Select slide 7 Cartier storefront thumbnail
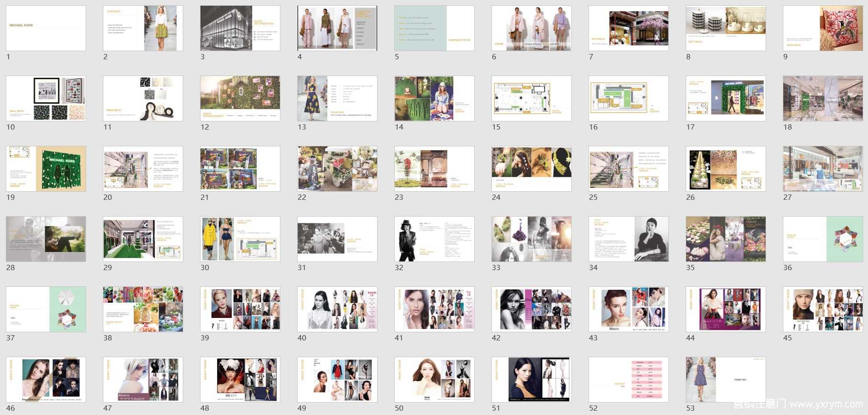Viewport: 868px width, 415px height. (629, 28)
